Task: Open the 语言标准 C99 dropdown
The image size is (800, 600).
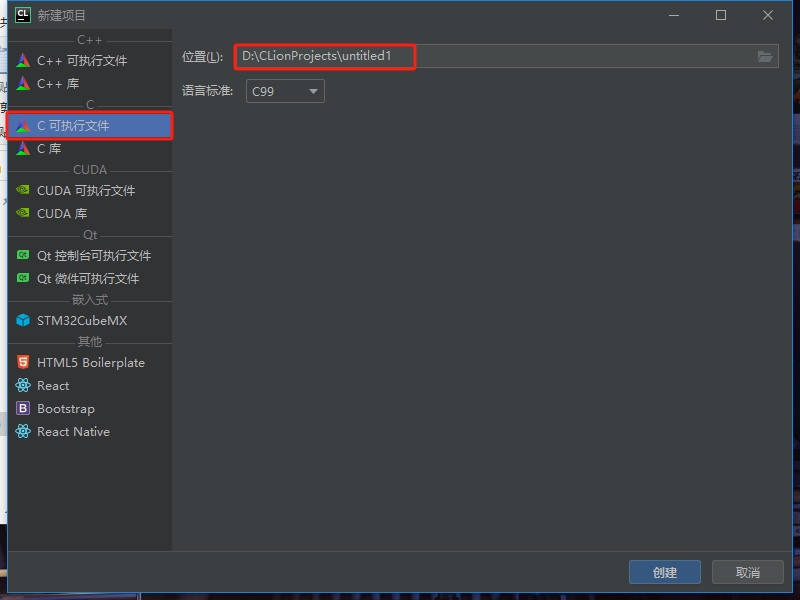Action: [285, 91]
